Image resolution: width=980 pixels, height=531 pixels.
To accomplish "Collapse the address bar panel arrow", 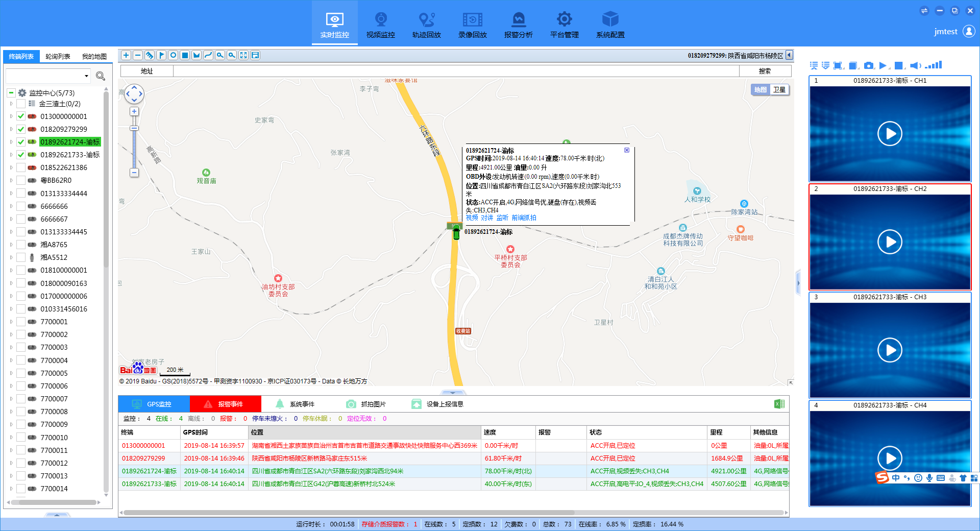I will (789, 55).
